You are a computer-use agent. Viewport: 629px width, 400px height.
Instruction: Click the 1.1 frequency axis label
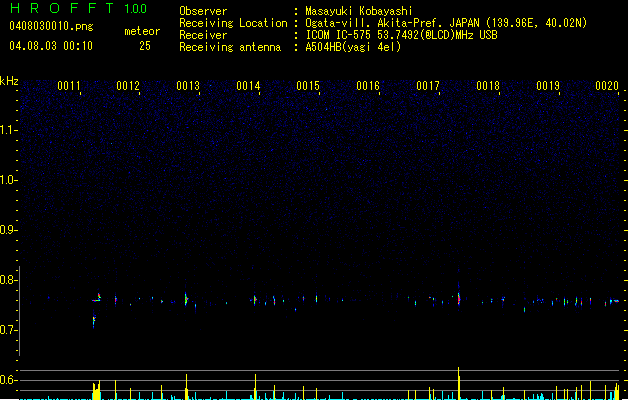(x=8, y=130)
